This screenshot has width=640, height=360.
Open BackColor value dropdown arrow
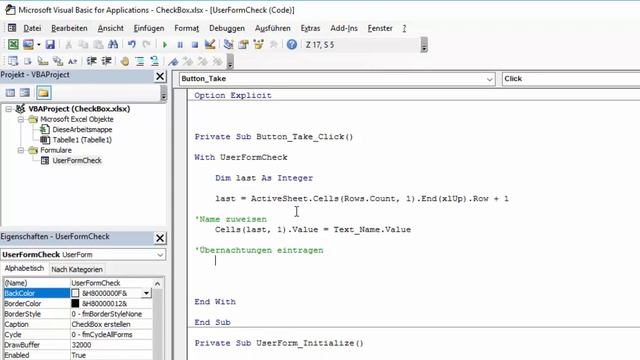[x=146, y=293]
